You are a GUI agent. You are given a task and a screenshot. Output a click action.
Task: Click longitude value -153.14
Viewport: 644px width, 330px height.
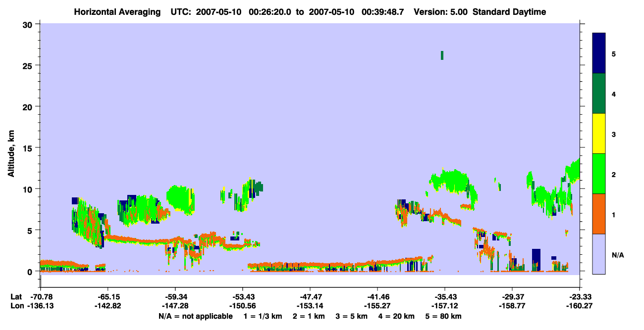(x=310, y=306)
